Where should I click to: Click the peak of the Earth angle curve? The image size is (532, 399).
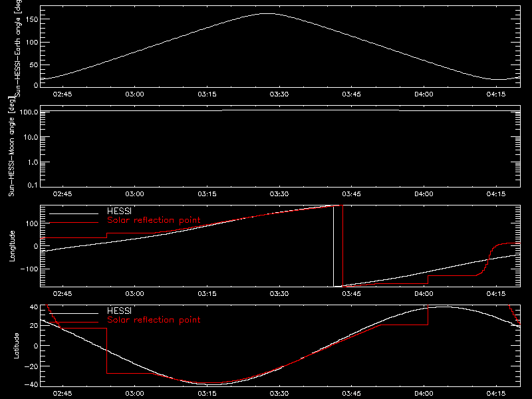[268, 13]
